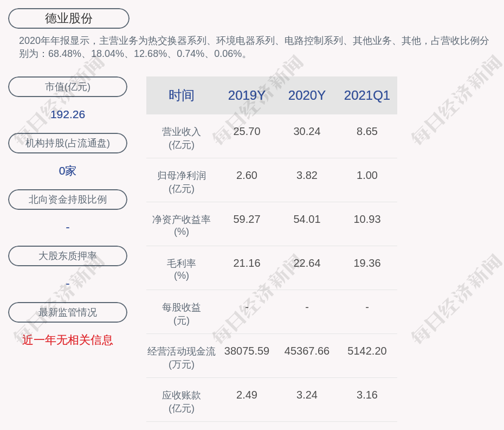Click market value 192.26
Image resolution: width=504 pixels, height=430 pixels.
(x=68, y=114)
